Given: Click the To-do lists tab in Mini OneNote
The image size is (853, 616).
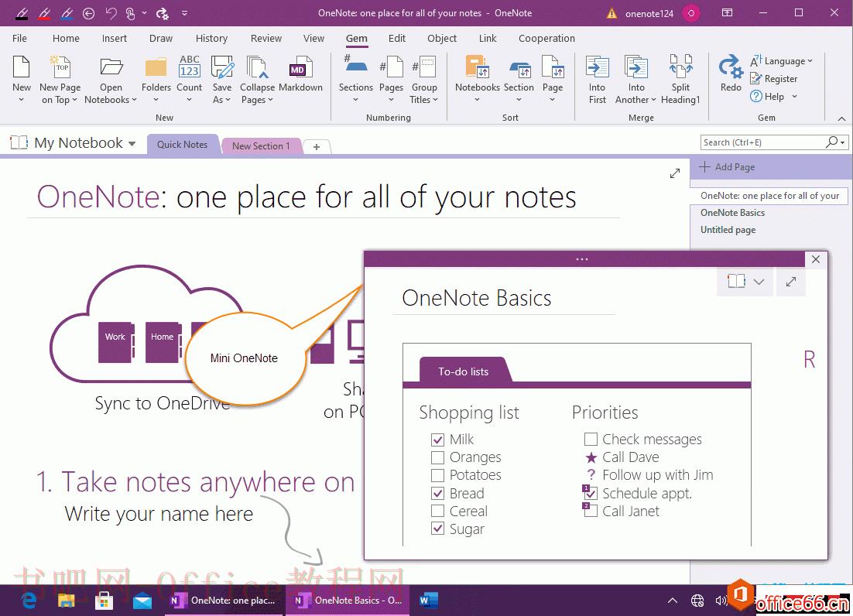Looking at the screenshot, I should [x=464, y=371].
